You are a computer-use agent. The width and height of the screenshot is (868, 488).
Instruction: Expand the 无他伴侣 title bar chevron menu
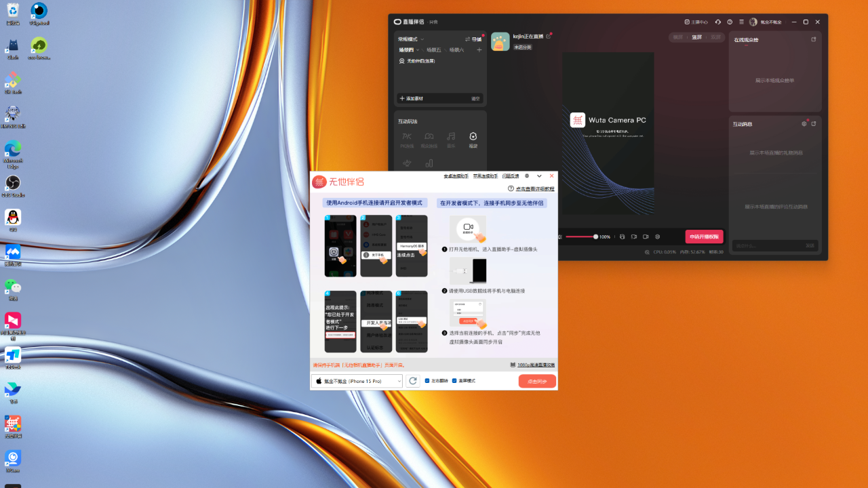(539, 176)
